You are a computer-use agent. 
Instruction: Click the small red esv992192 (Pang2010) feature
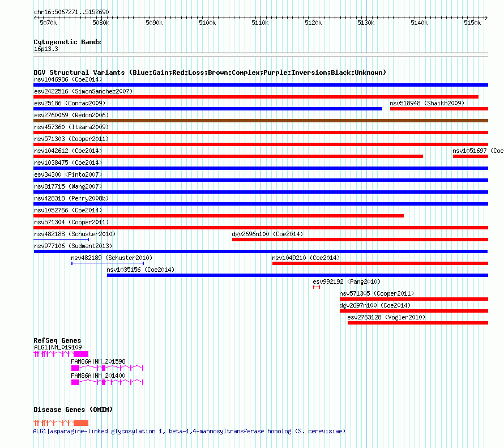317,287
